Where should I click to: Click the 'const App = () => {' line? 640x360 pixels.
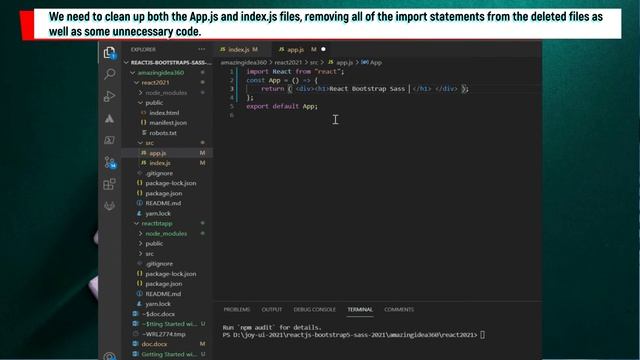pos(282,80)
